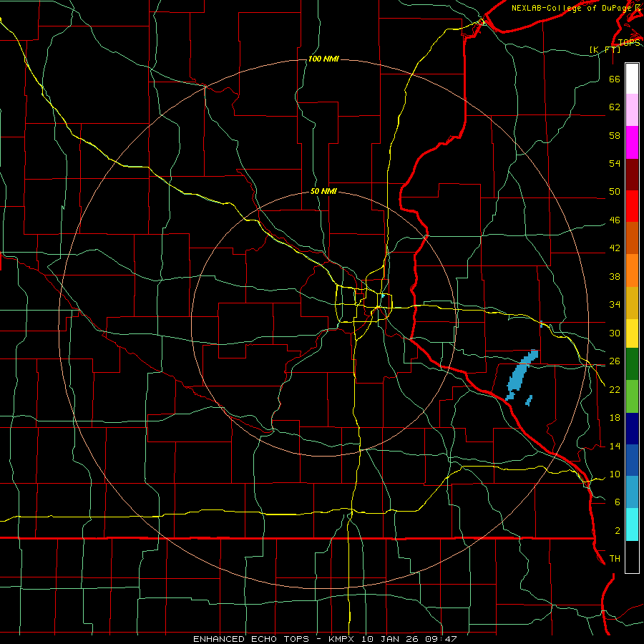Click the "62" scale label
Image resolution: width=644 pixels, height=644 pixels.
615,107
